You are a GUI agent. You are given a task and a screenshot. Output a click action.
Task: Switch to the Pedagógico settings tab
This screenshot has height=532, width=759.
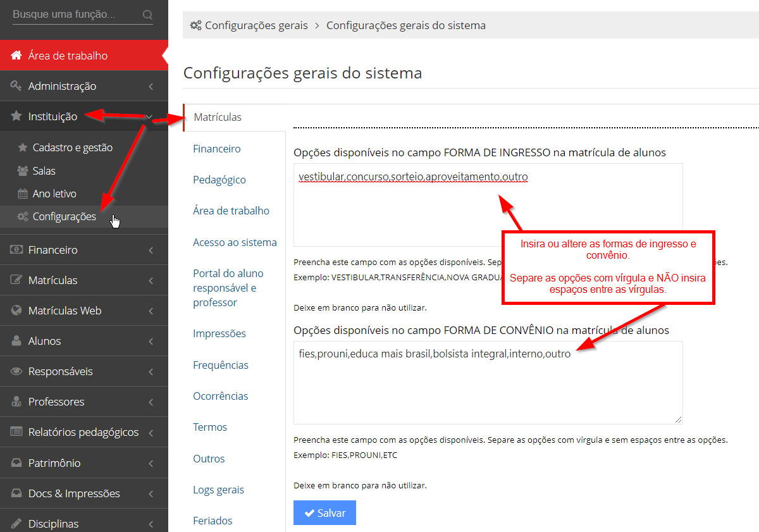tap(219, 180)
